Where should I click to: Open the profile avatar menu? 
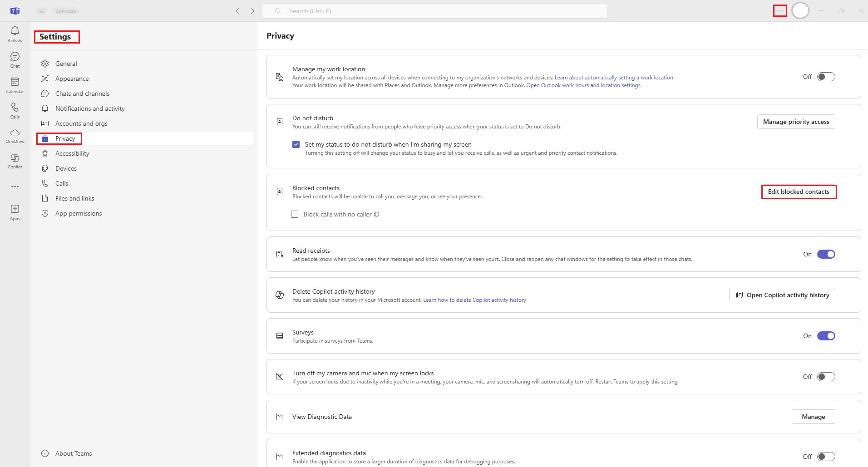click(x=800, y=11)
